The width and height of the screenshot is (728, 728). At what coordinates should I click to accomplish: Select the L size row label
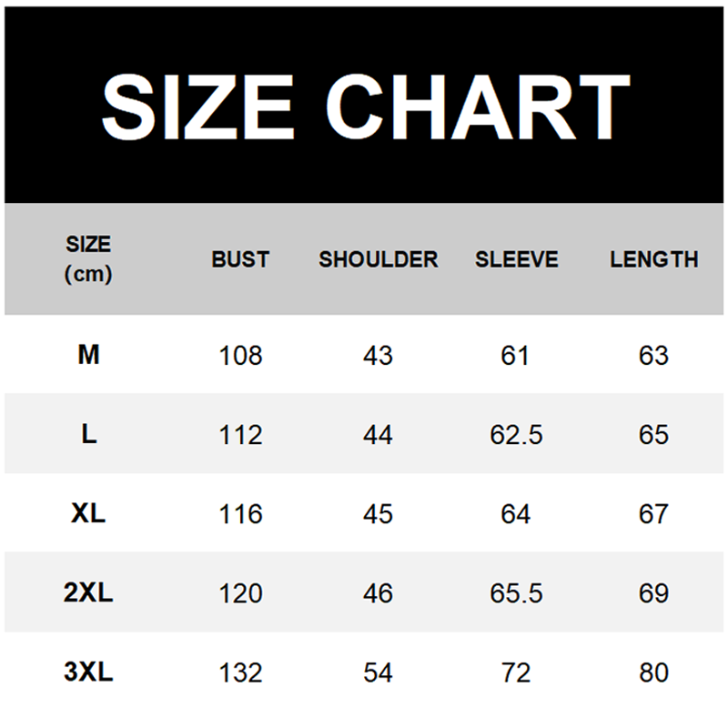click(x=88, y=434)
